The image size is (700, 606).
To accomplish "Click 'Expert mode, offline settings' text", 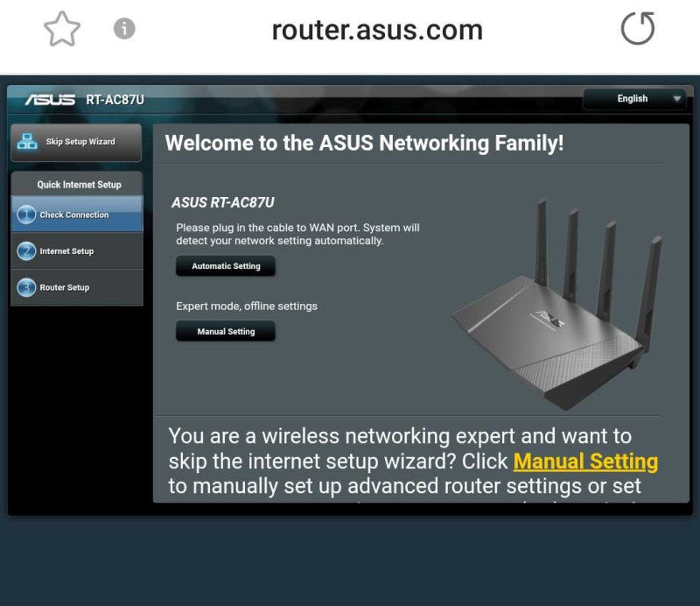I will [247, 307].
